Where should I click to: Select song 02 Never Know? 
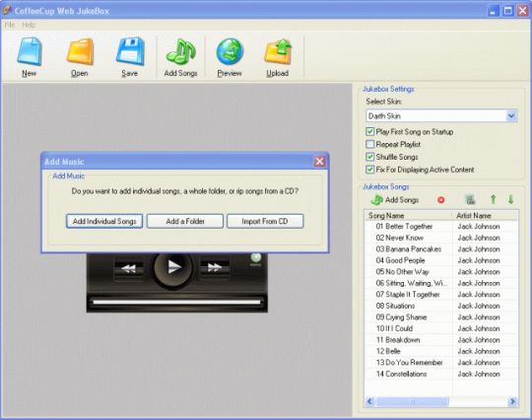(399, 238)
